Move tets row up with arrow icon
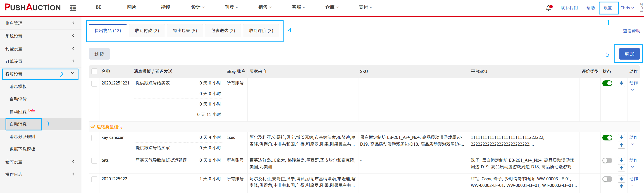The height and width of the screenshot is (193, 644). click(x=621, y=168)
